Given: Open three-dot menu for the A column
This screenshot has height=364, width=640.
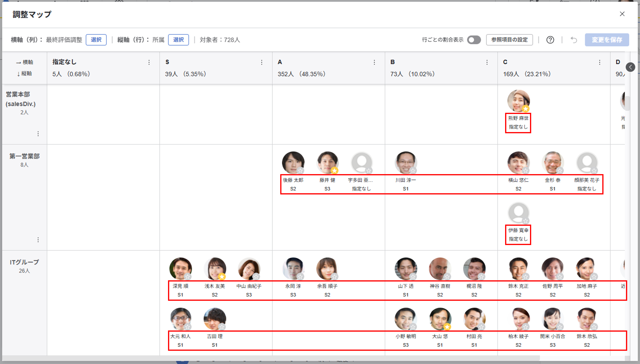Looking at the screenshot, I should click(374, 62).
